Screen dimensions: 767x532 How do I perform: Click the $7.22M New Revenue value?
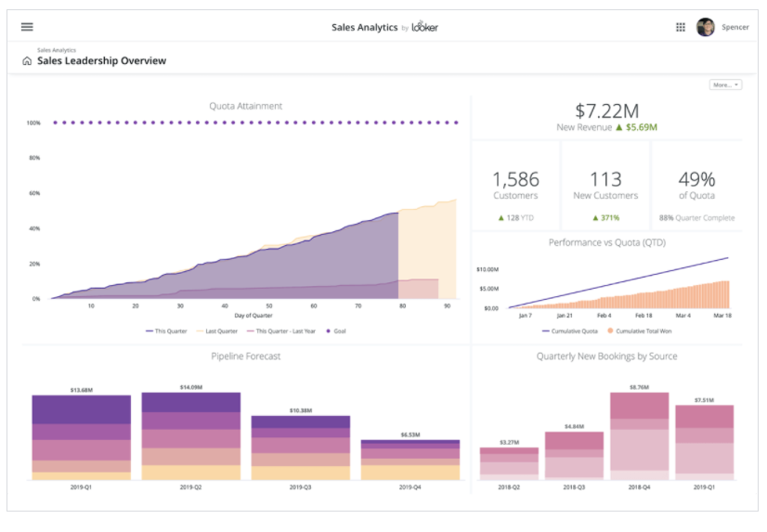[606, 111]
